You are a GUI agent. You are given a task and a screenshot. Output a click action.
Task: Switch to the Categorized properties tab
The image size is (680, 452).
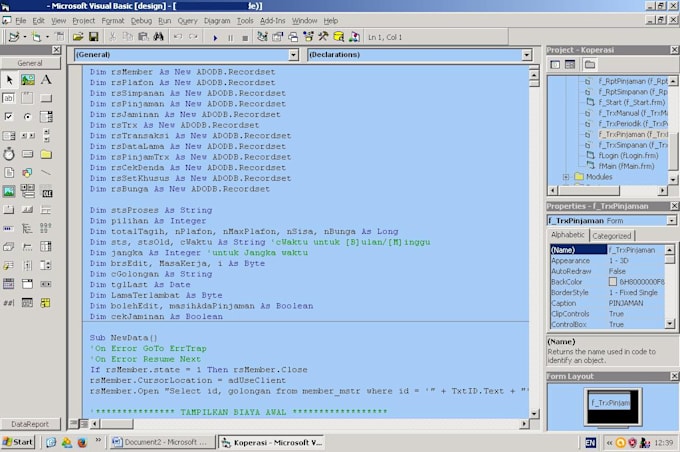pyautogui.click(x=612, y=236)
